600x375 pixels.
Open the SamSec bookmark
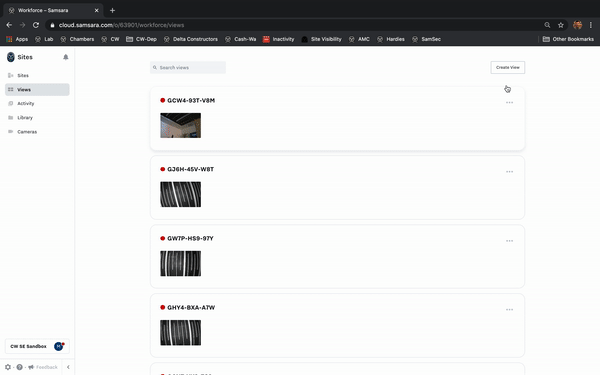coord(426,39)
